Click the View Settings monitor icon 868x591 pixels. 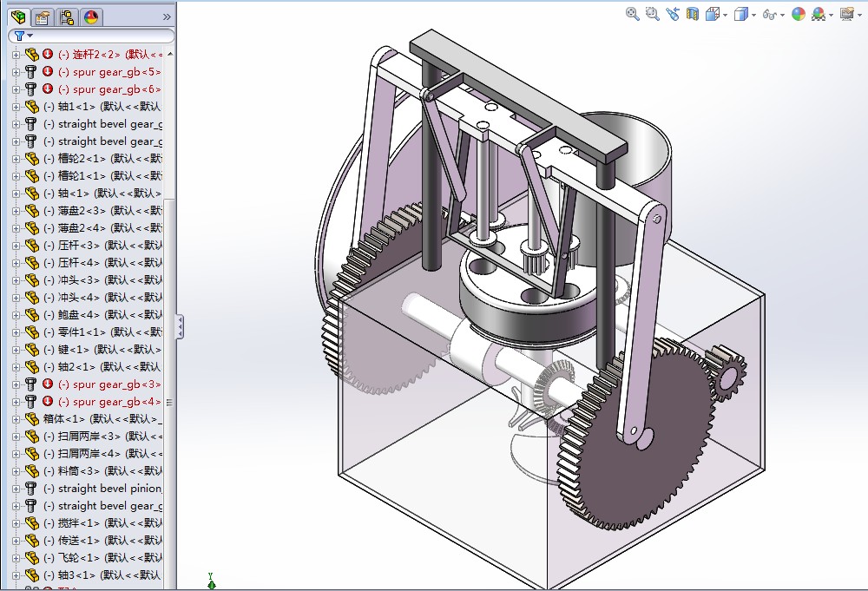click(x=847, y=14)
